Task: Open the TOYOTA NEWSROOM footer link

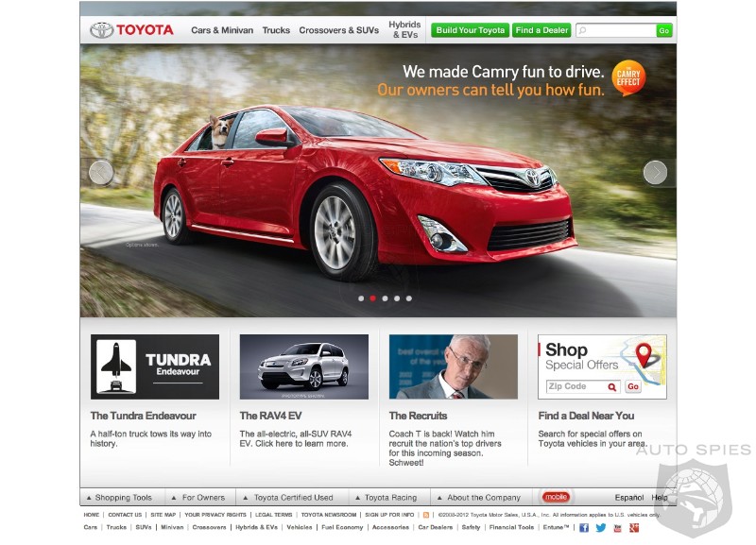Action: [x=329, y=515]
